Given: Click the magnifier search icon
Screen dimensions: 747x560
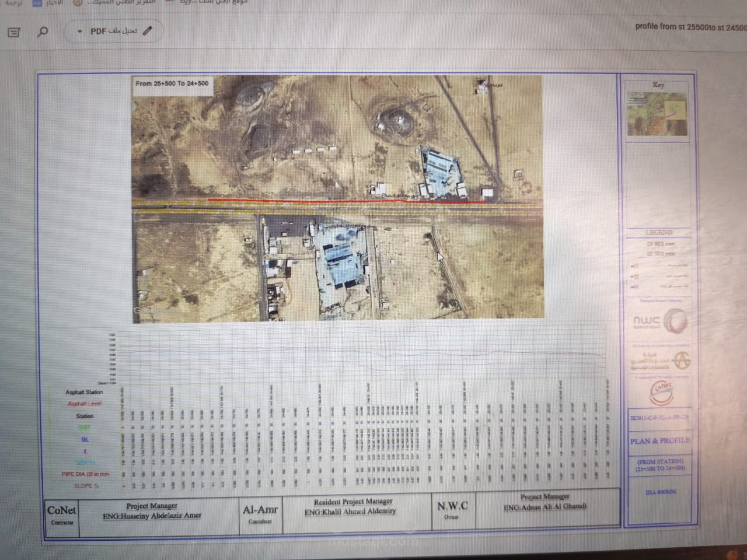Looking at the screenshot, I should [x=43, y=32].
